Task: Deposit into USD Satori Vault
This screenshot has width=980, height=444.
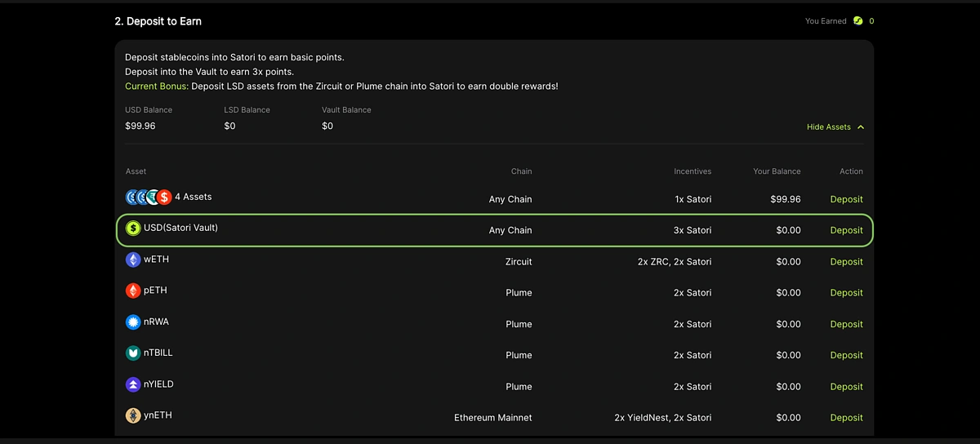Action: 846,230
